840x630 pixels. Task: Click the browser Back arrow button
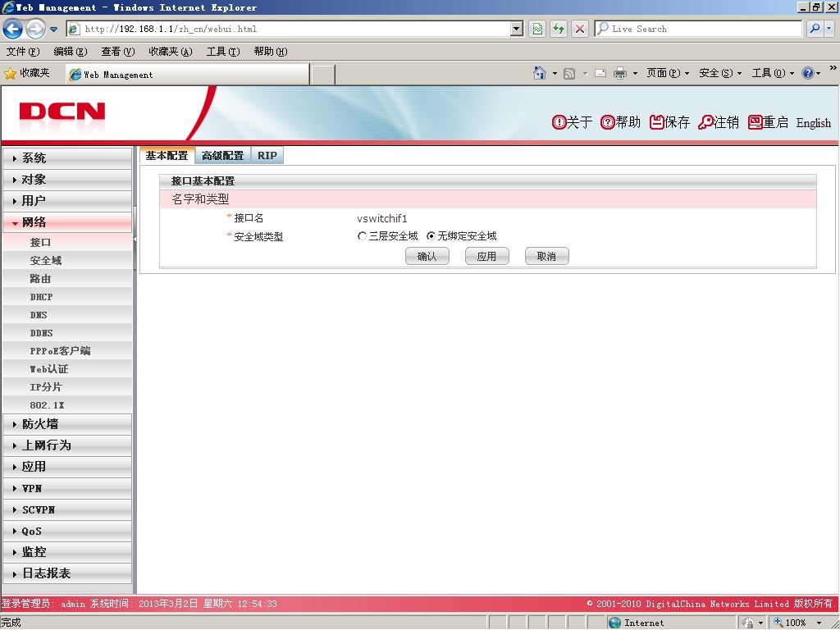[13, 29]
